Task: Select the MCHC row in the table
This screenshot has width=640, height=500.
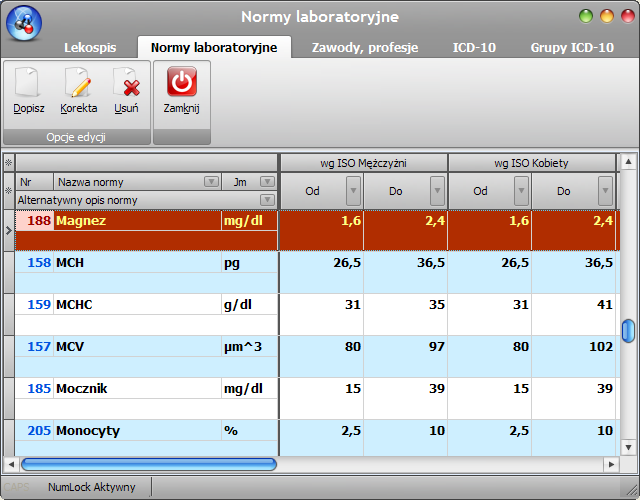Action: [x=317, y=315]
